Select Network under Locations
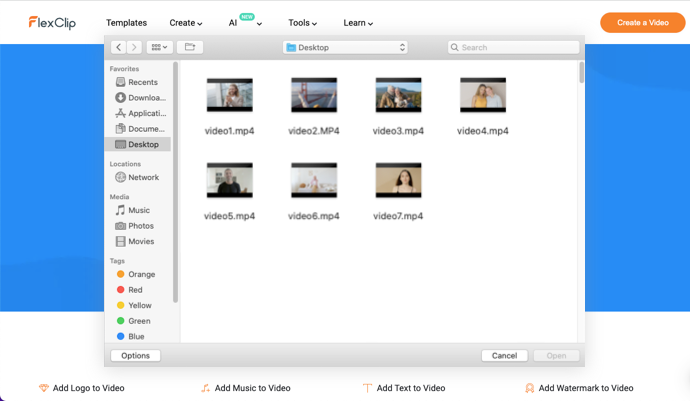This screenshot has width=690, height=401. coord(138,177)
